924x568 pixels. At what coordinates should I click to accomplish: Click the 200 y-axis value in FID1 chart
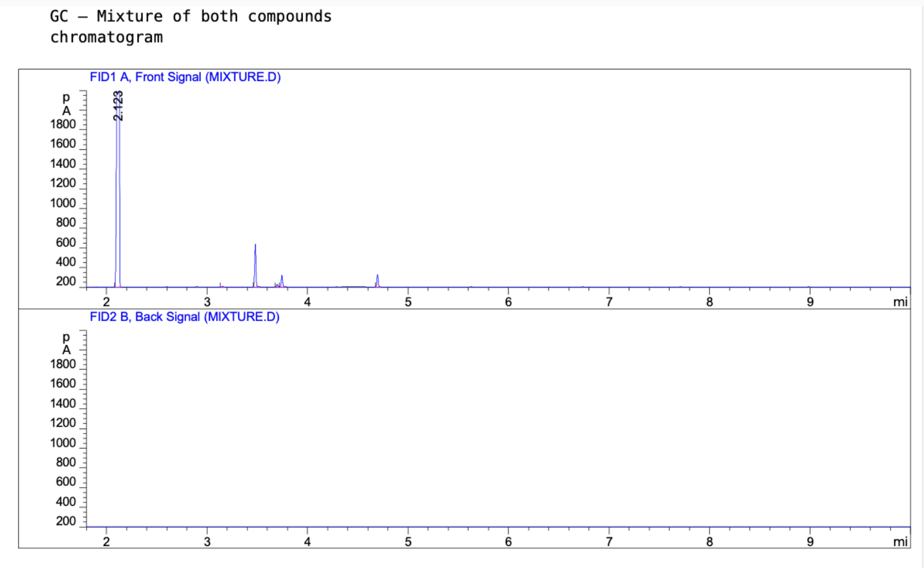(x=66, y=282)
